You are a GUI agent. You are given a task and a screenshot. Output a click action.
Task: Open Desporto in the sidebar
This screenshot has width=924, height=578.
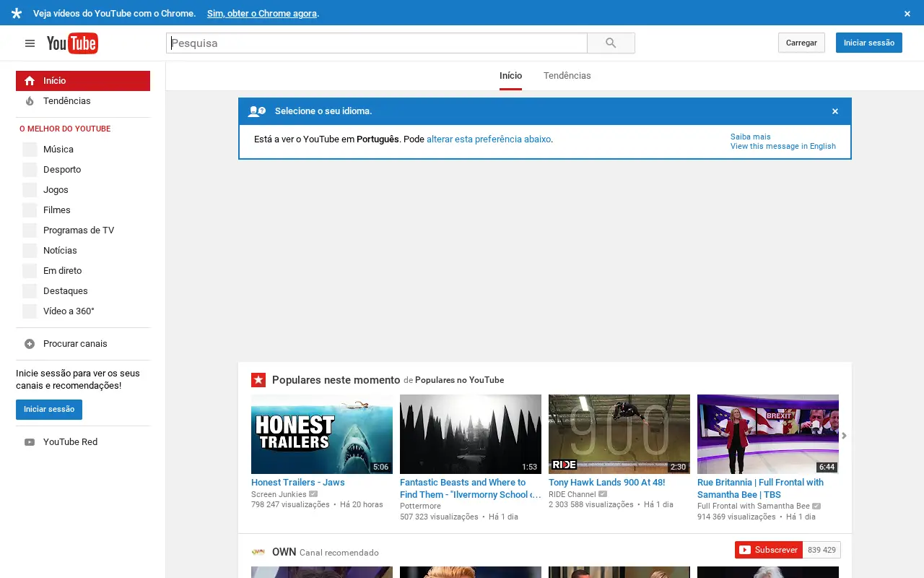(83, 170)
